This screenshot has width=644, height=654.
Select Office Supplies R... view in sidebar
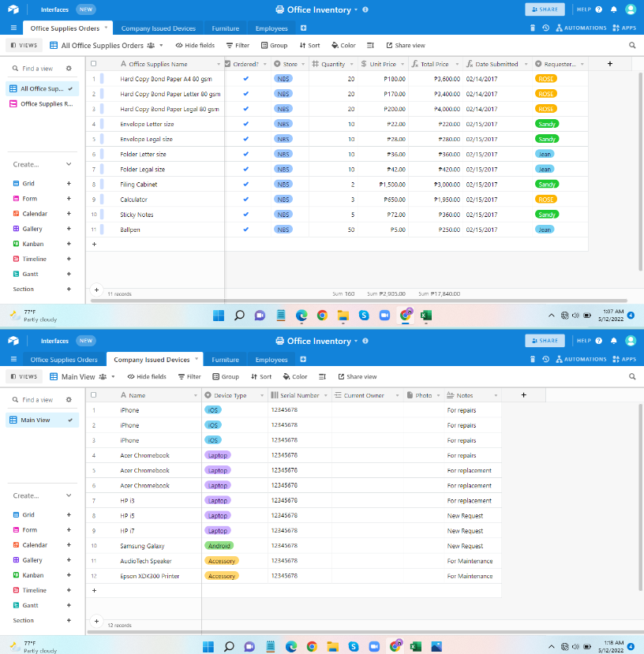pyautogui.click(x=42, y=104)
